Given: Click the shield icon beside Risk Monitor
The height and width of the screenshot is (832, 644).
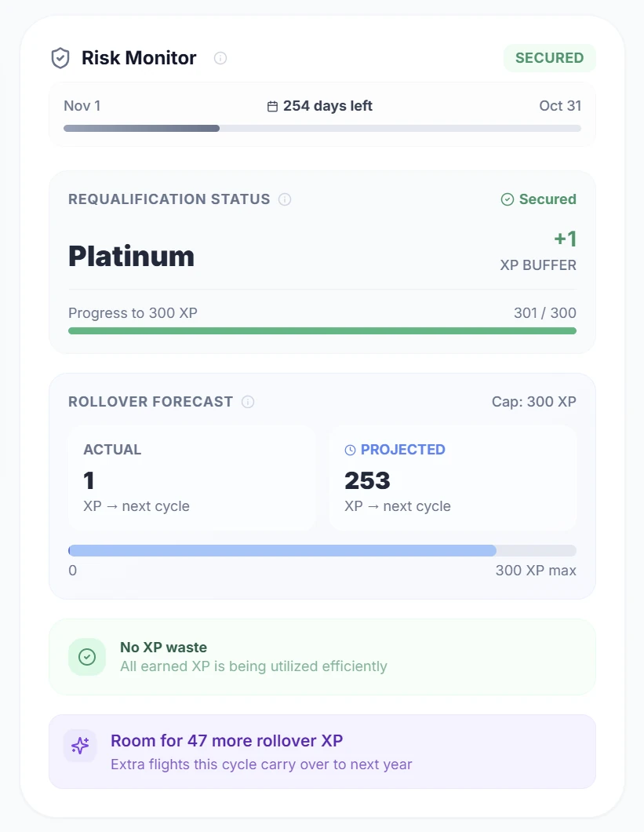Looking at the screenshot, I should pyautogui.click(x=60, y=57).
